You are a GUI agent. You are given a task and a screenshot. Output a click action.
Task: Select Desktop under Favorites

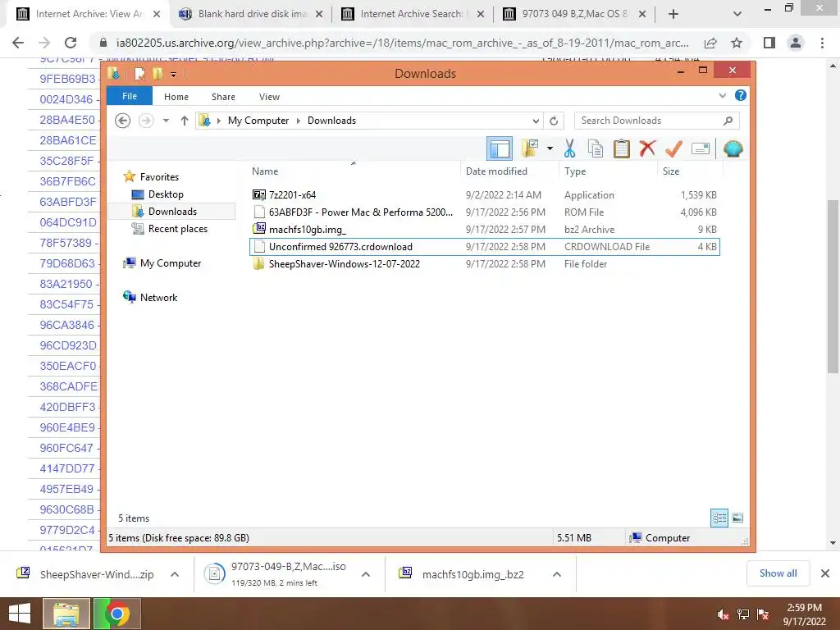coord(166,194)
